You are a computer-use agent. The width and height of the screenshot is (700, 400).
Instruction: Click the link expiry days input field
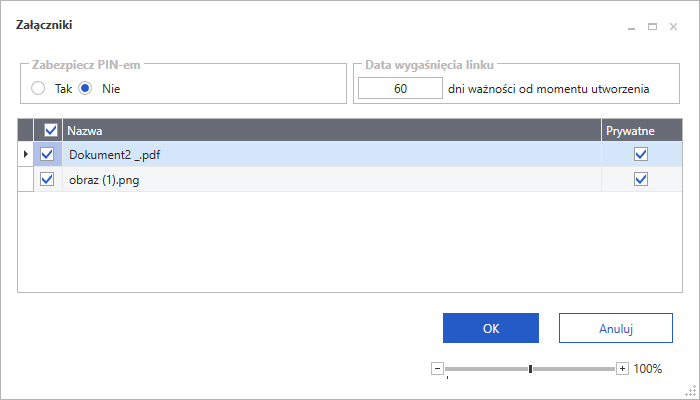pyautogui.click(x=400, y=88)
